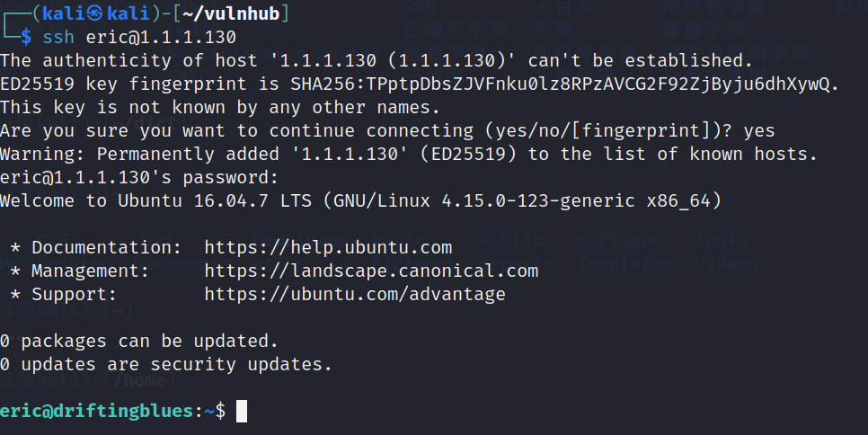Click the 'yes' response text
Screen dimensions: 868x435
point(759,131)
